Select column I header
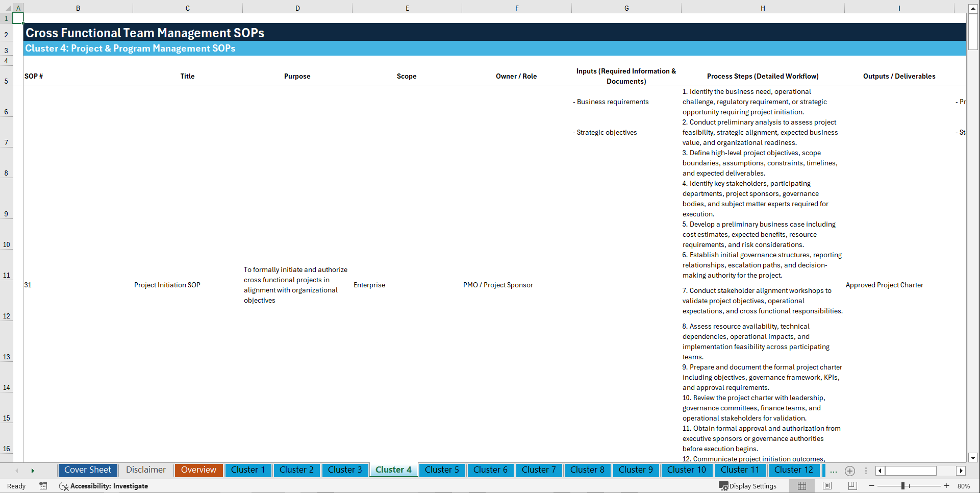 [899, 8]
